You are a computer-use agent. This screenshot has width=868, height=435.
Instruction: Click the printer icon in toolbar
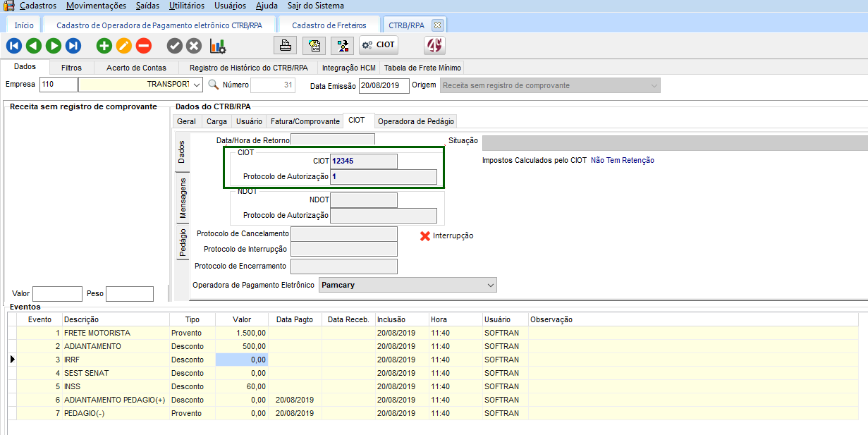(x=286, y=45)
